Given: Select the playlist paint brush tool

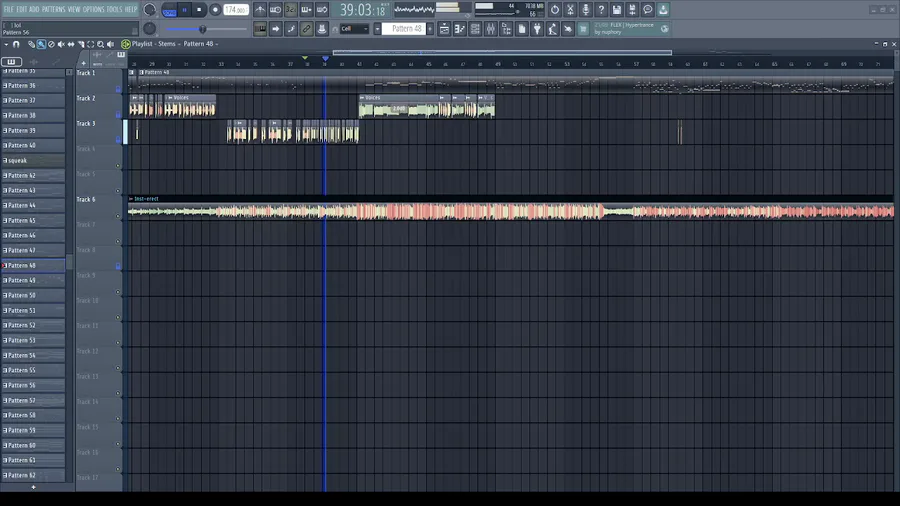Looking at the screenshot, I should tap(41, 44).
